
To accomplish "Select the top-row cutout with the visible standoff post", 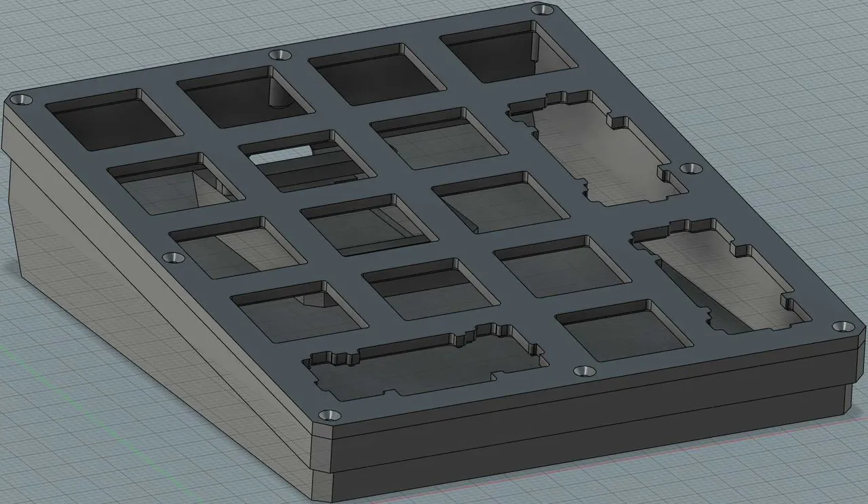I will click(x=245, y=96).
